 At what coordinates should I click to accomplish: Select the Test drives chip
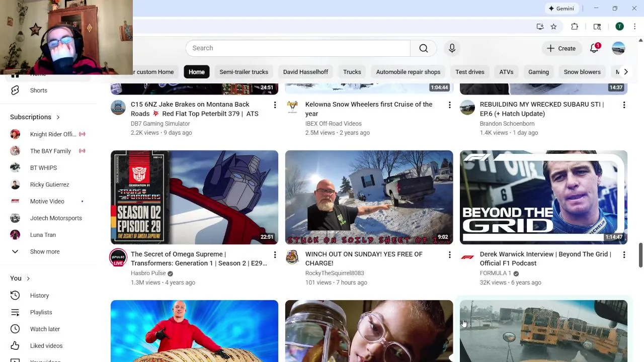pyautogui.click(x=470, y=72)
